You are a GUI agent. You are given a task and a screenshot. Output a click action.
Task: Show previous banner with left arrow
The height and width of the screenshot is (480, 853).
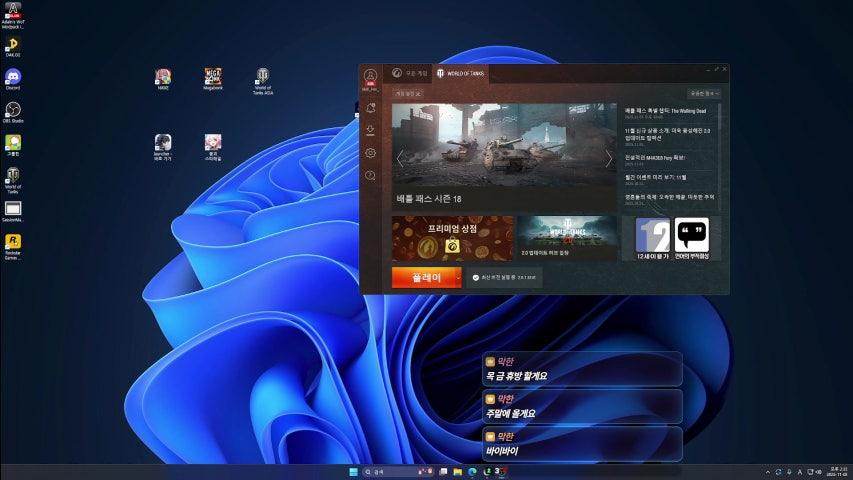400,159
